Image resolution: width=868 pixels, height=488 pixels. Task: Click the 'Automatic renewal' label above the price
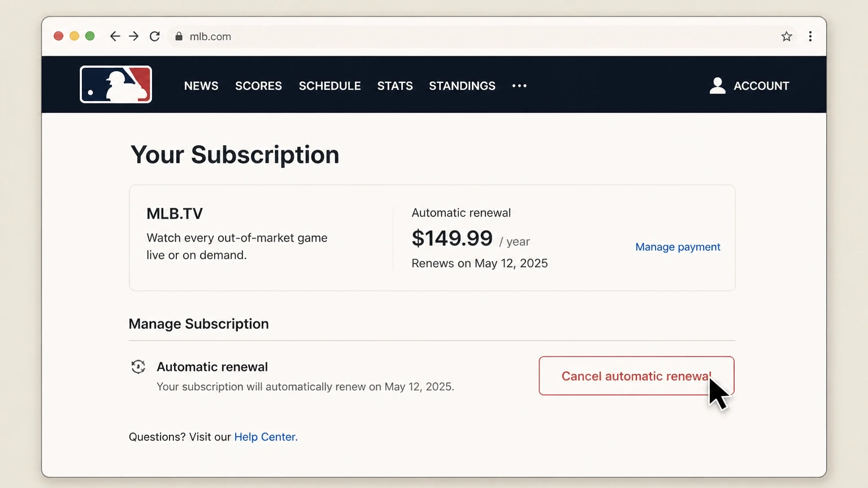[461, 213]
